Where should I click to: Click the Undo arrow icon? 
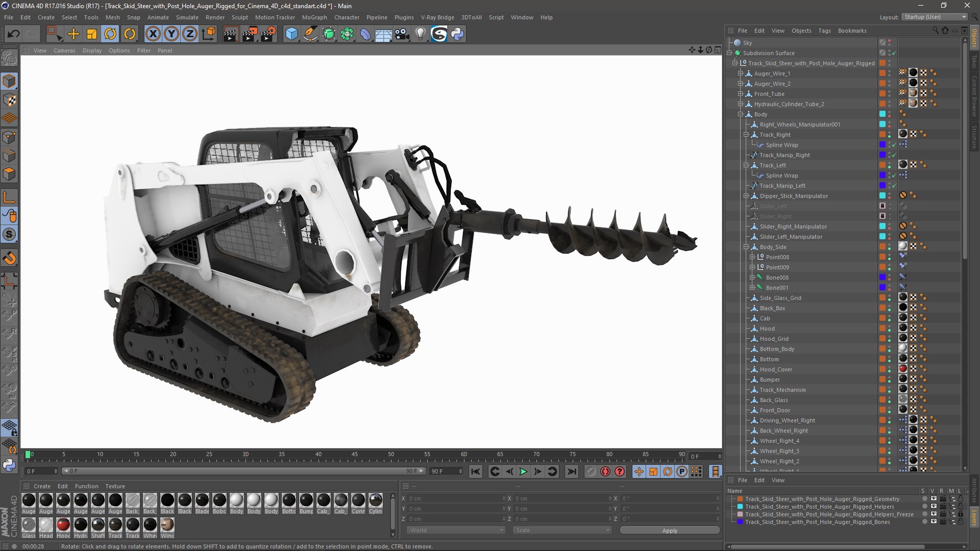pos(14,34)
